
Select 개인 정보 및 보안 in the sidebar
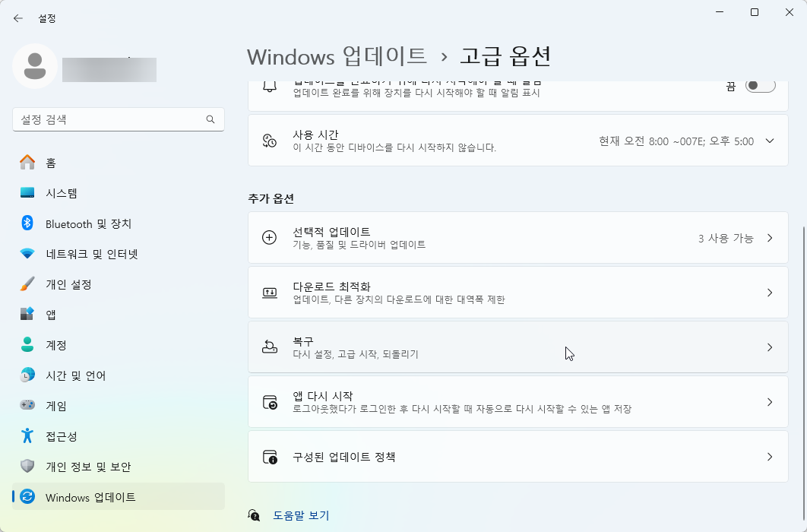point(119,466)
